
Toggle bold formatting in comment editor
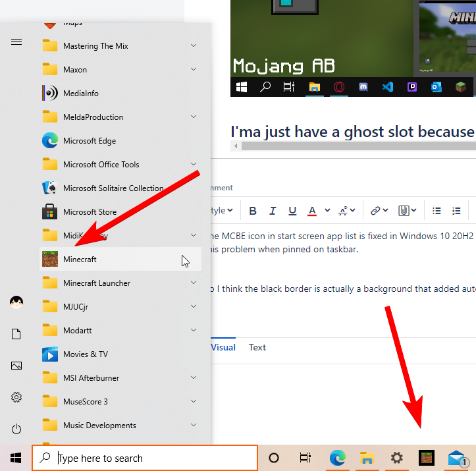click(253, 211)
